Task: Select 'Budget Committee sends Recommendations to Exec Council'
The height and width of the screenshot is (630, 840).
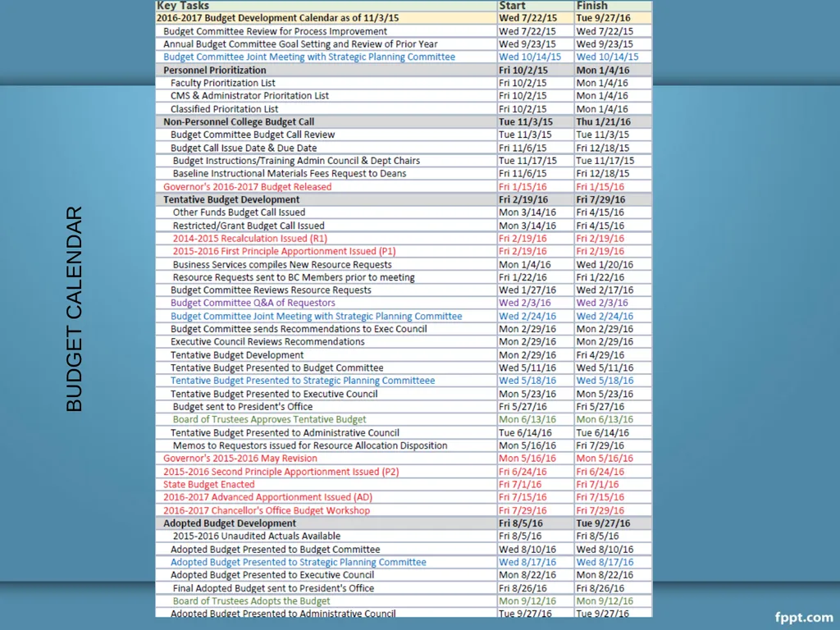Action: 299,329
